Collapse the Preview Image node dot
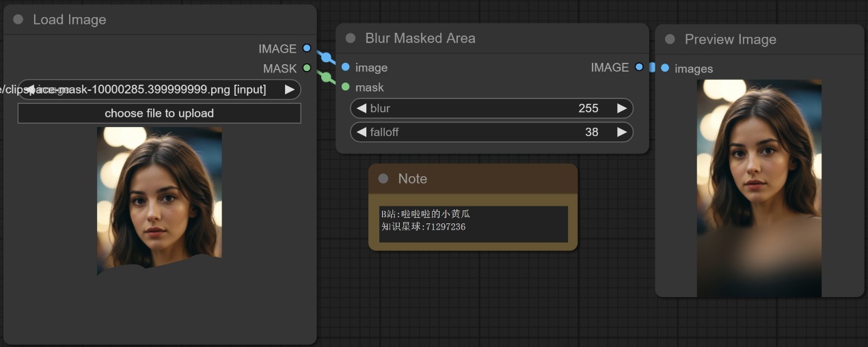Viewport: 868px width, 347px height. pos(670,40)
